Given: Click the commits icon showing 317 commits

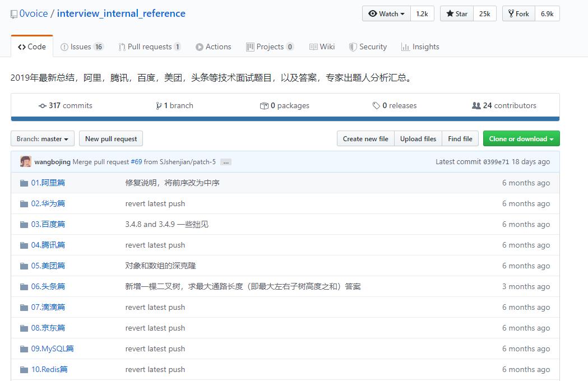Looking at the screenshot, I should tap(43, 105).
